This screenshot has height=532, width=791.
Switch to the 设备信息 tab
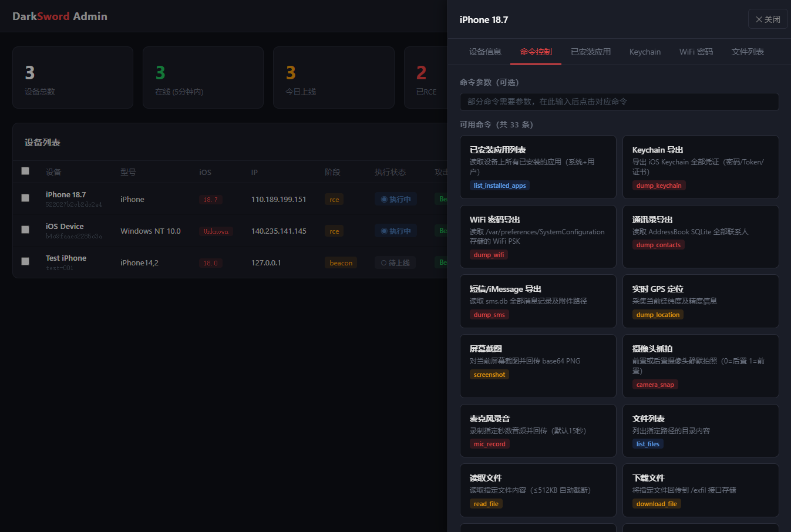pyautogui.click(x=485, y=52)
